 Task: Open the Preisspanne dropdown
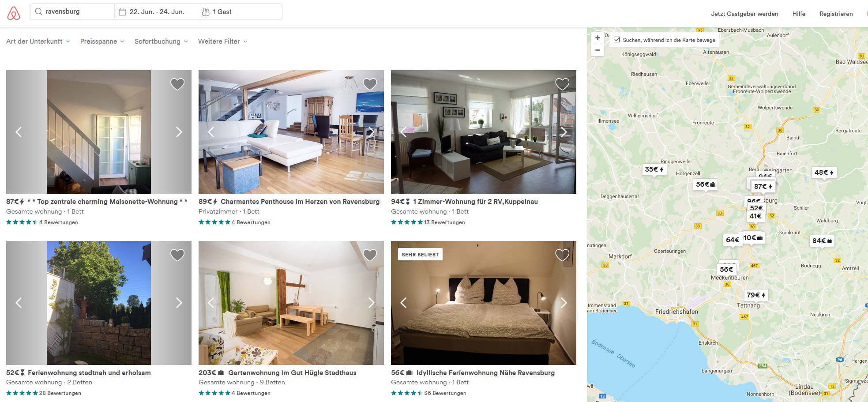[102, 41]
